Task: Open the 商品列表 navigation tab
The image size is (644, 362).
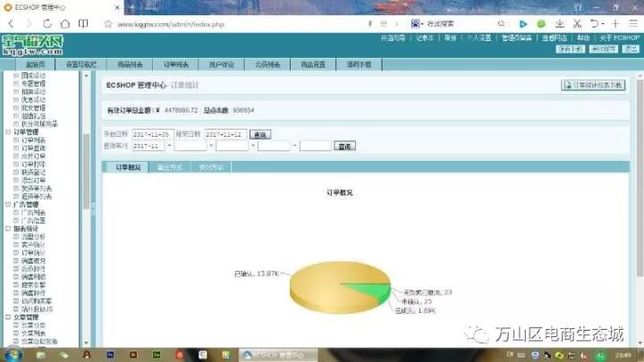Action: pyautogui.click(x=130, y=64)
